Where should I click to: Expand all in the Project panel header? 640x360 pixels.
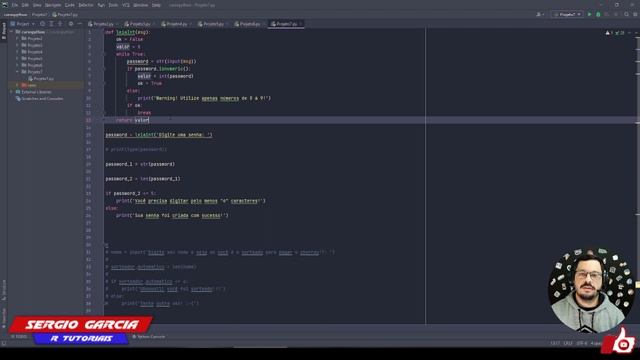point(51,24)
